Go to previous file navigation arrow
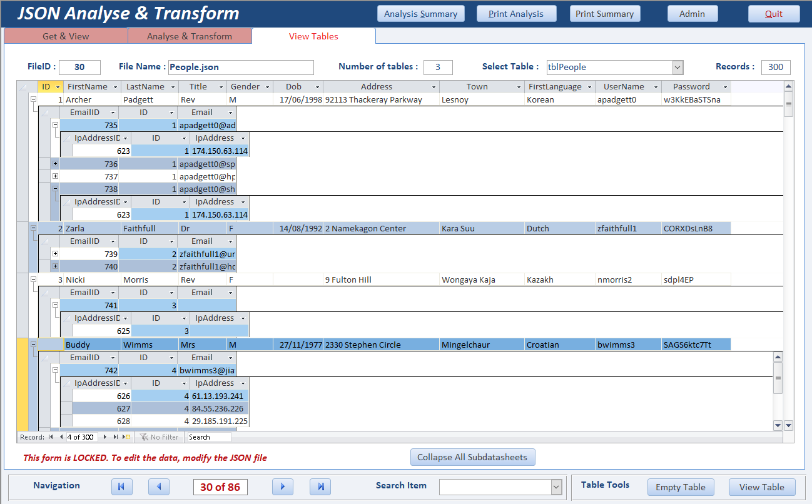Screen dimensions: 812x504 pyautogui.click(x=159, y=486)
